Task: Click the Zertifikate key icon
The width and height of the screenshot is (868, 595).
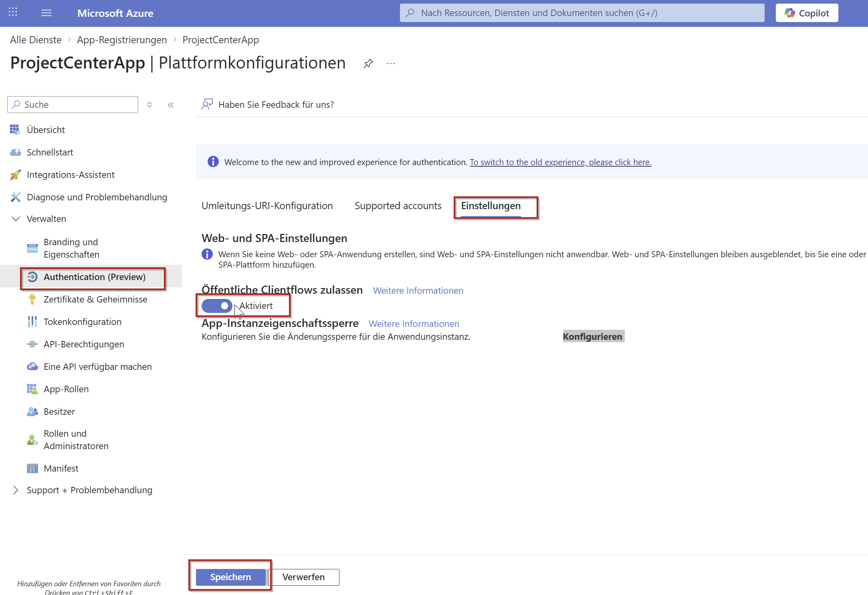Action: (x=32, y=299)
